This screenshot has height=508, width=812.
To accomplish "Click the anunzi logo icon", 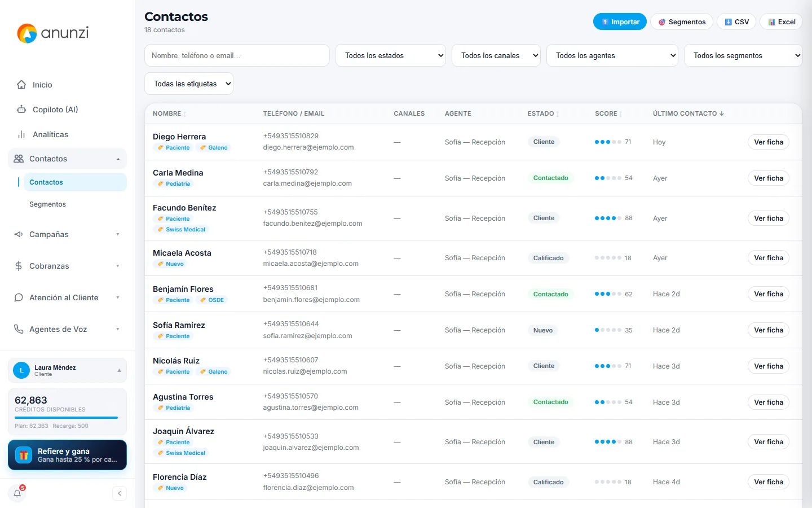I will pos(27,33).
